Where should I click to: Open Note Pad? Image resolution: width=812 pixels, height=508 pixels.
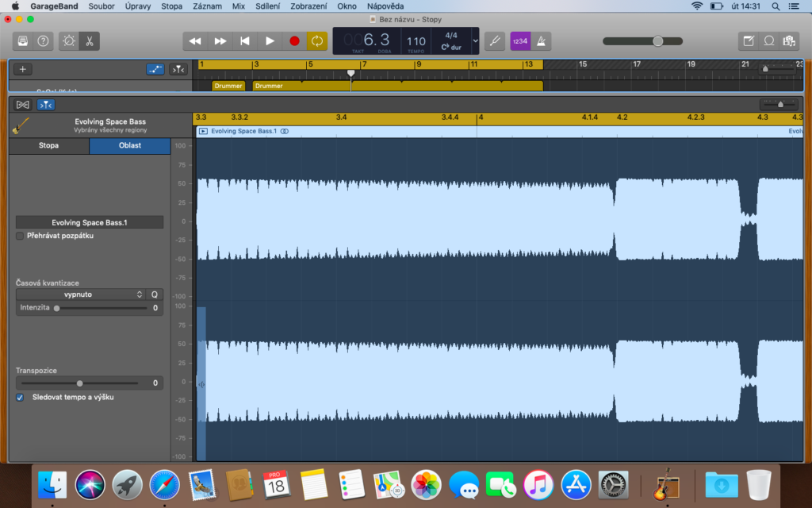click(x=749, y=41)
